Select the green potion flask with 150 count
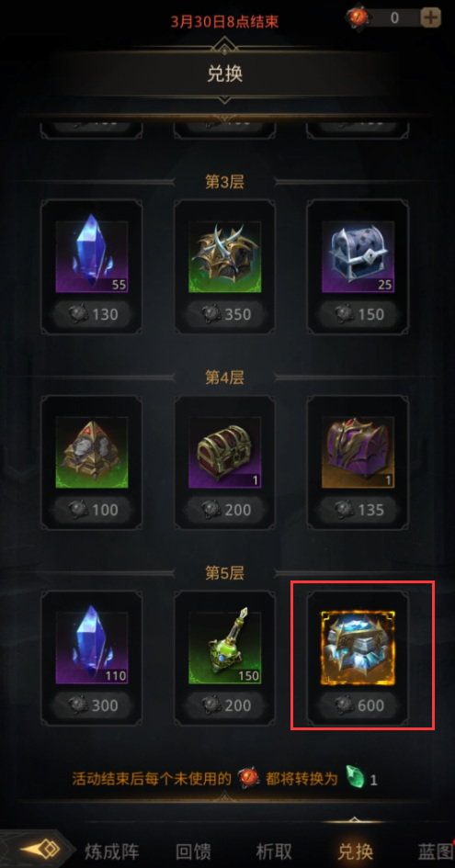The height and width of the screenshot is (868, 455). coord(224,648)
